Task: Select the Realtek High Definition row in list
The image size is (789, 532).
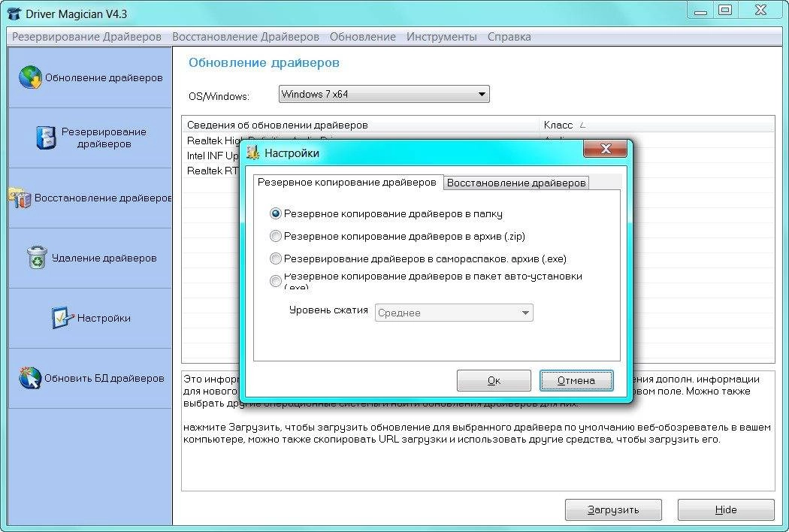Action: (211, 141)
